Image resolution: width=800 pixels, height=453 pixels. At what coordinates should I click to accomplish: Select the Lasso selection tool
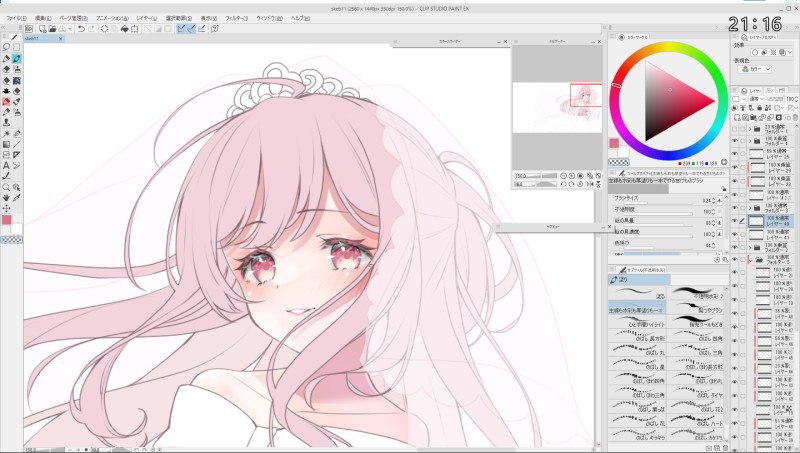coord(6,47)
